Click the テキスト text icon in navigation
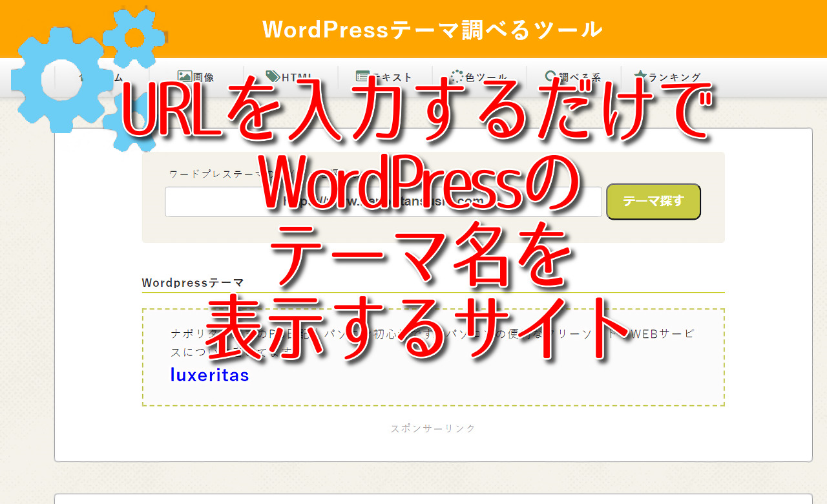This screenshot has width=827, height=504. tap(362, 76)
